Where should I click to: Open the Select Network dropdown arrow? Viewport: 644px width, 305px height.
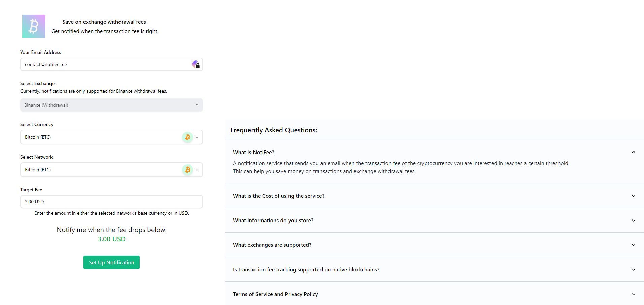(x=197, y=170)
